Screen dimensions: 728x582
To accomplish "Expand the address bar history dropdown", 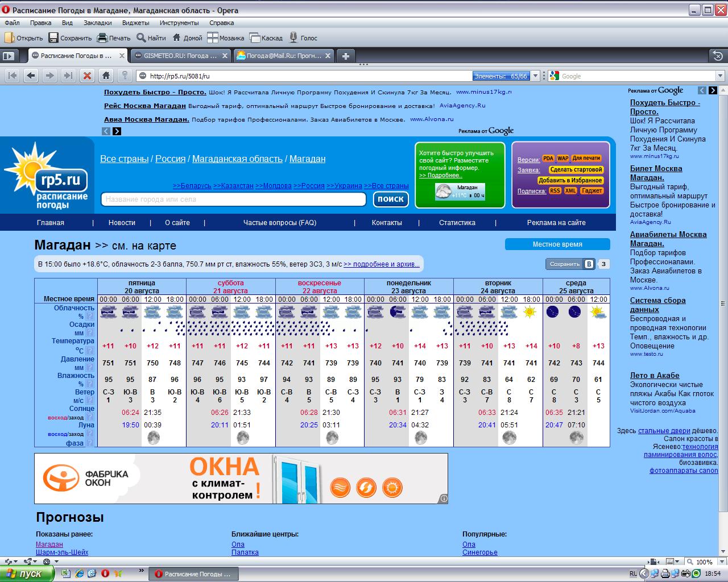I will pos(535,76).
